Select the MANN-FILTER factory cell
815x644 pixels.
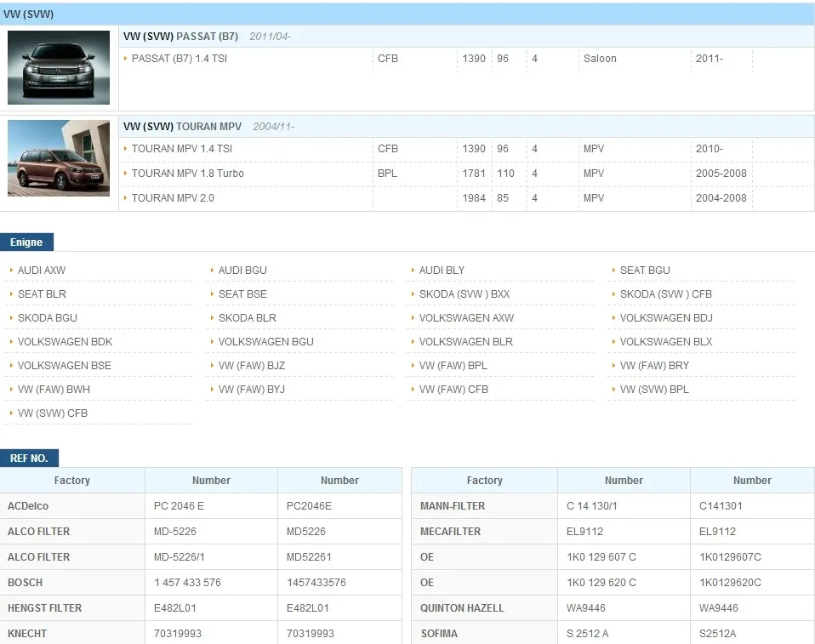point(484,506)
